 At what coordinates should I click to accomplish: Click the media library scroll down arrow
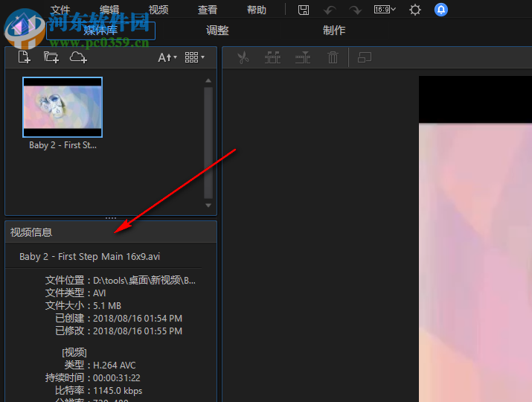tap(208, 205)
